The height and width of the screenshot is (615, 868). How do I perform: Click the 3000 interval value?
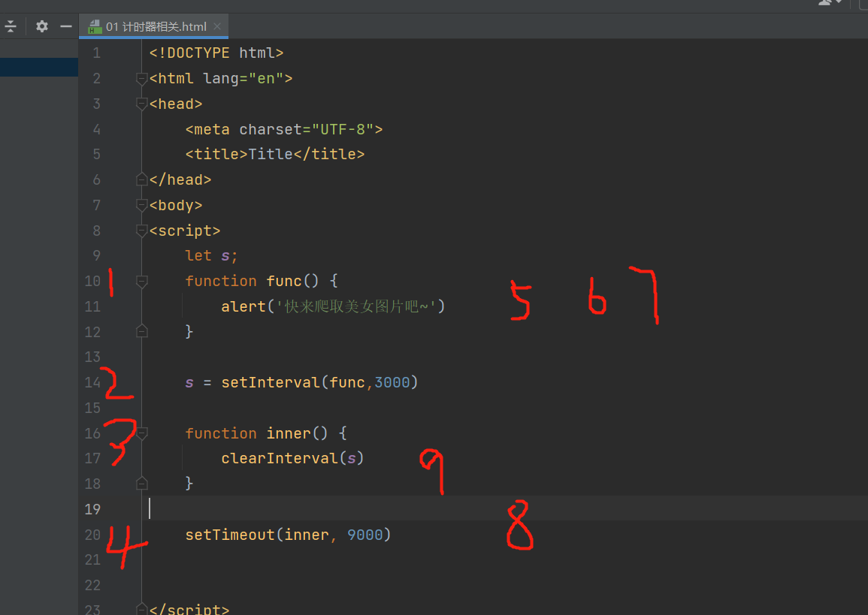tap(392, 382)
